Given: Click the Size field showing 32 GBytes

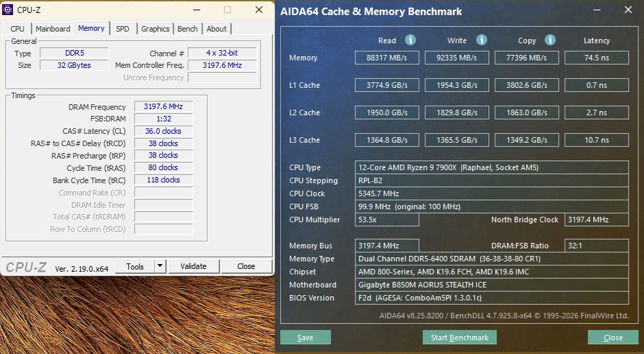Looking at the screenshot, I should coord(75,65).
